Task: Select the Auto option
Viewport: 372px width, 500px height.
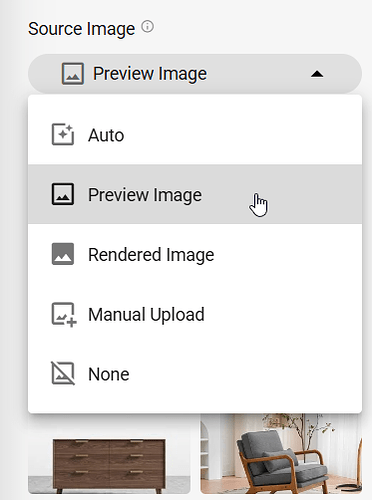Action: click(x=195, y=135)
